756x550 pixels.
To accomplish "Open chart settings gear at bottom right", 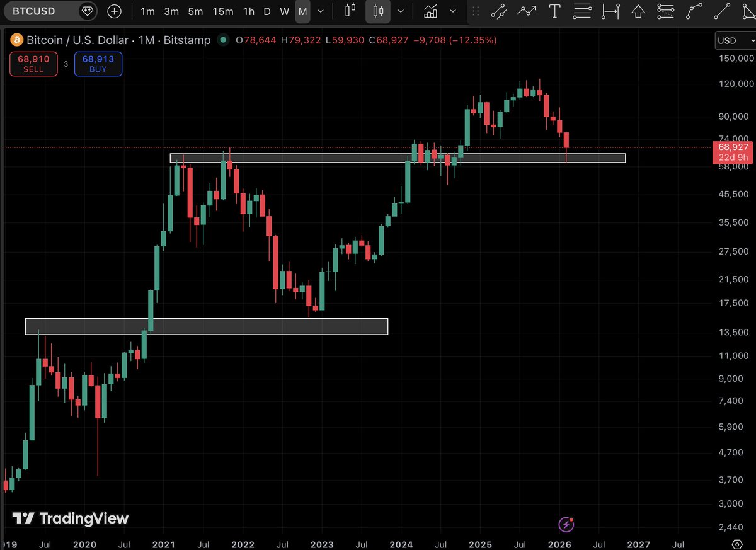I will pyautogui.click(x=738, y=543).
